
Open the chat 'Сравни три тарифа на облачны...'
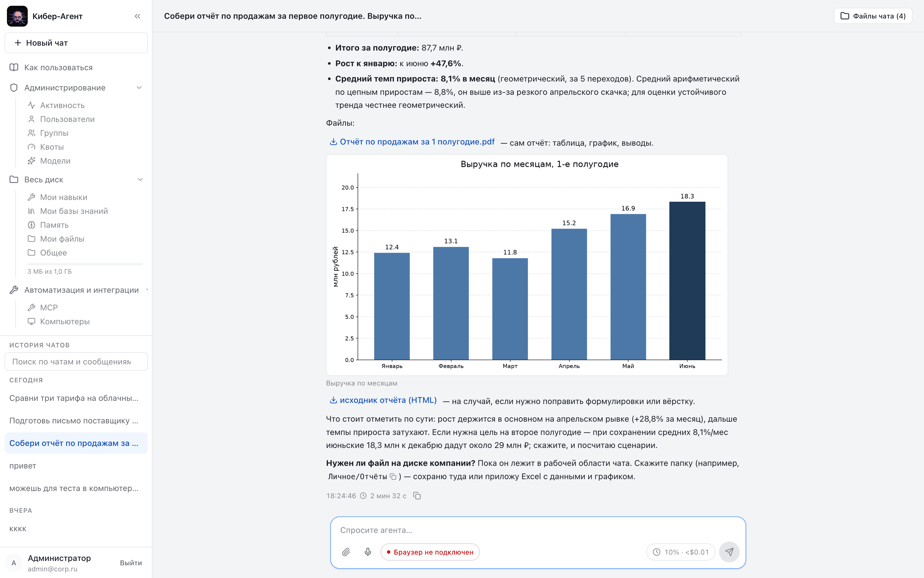tap(76, 398)
